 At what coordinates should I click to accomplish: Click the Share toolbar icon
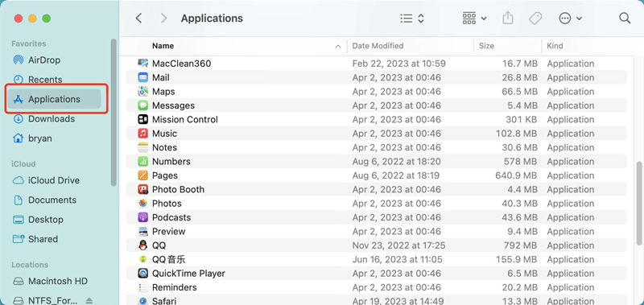coord(508,18)
